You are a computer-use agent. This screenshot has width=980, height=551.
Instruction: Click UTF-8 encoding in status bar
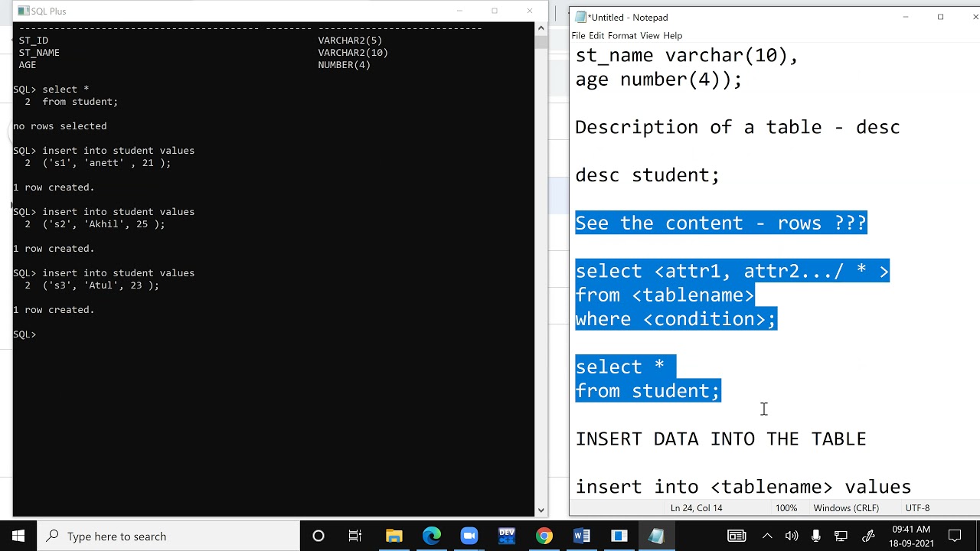[x=917, y=508]
